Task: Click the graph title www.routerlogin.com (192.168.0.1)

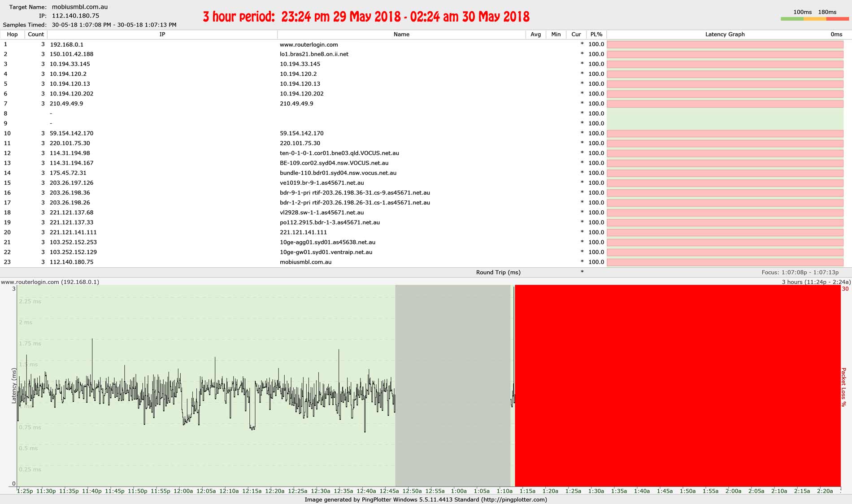Action: point(50,282)
